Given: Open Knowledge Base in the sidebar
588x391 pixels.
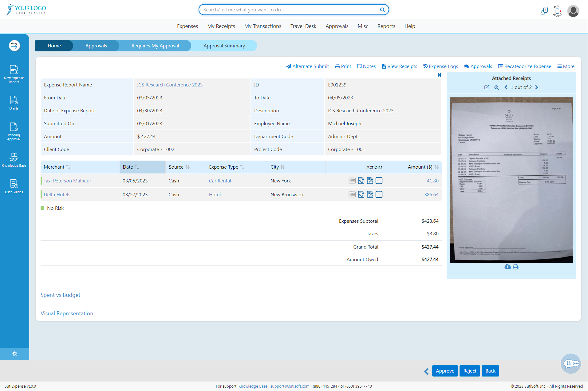Looking at the screenshot, I should 14,160.
